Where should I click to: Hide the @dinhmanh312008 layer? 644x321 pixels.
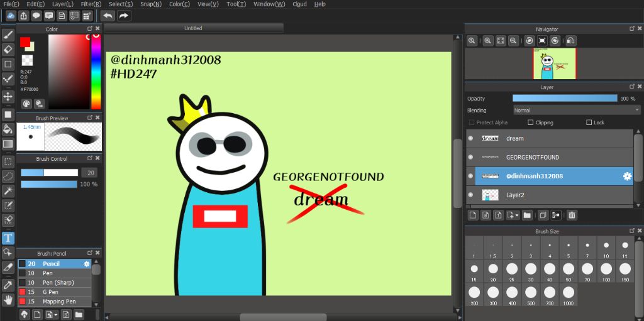[470, 176]
